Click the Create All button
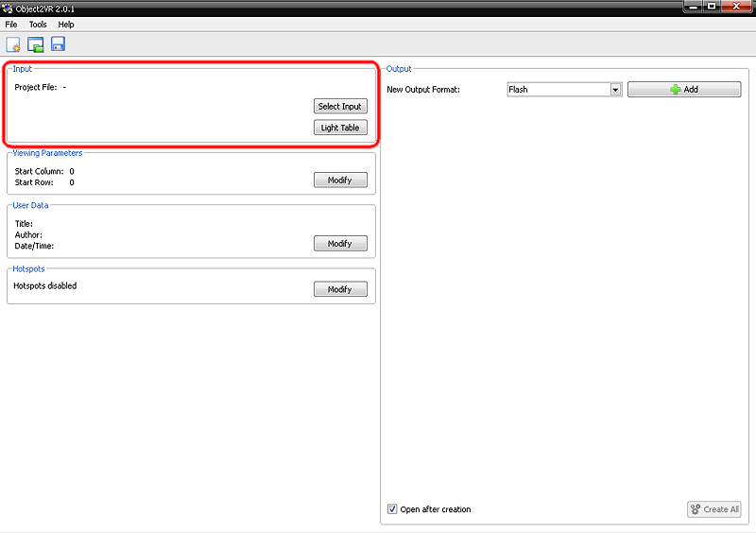The height and width of the screenshot is (533, 756). point(714,508)
